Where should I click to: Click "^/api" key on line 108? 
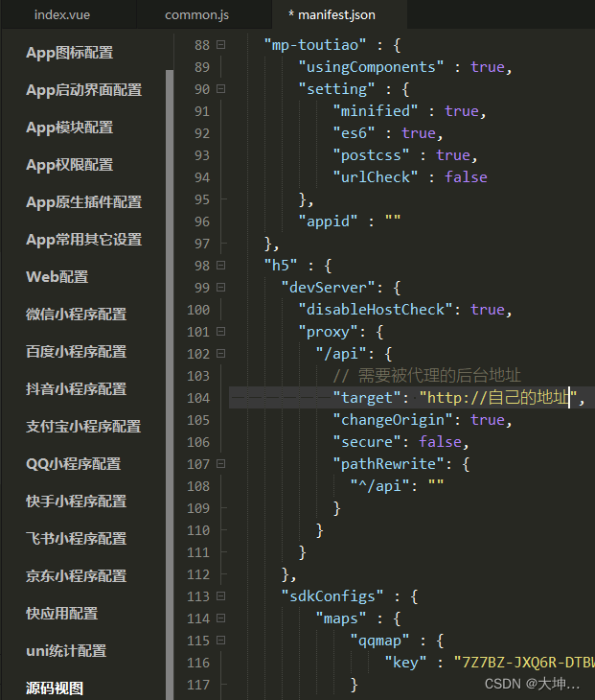[x=379, y=486]
